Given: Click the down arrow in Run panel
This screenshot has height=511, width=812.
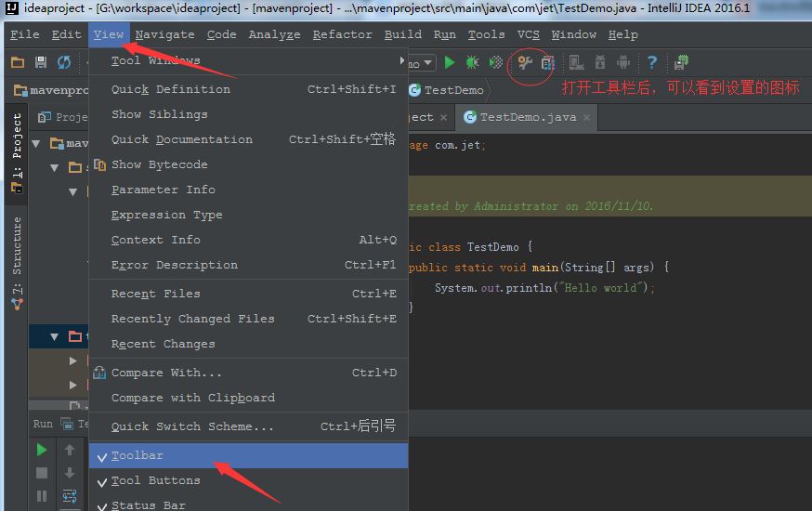Looking at the screenshot, I should [70, 473].
